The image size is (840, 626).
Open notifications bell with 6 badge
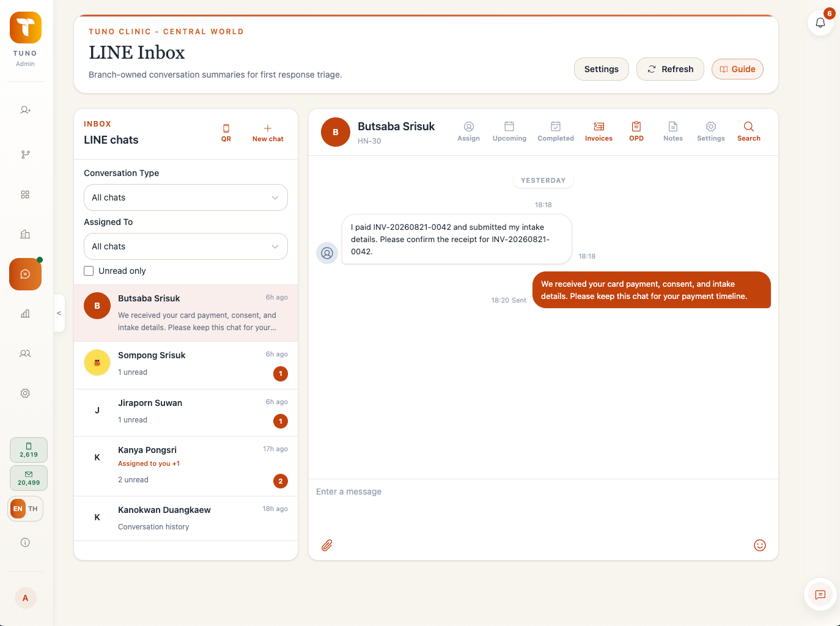(x=820, y=23)
